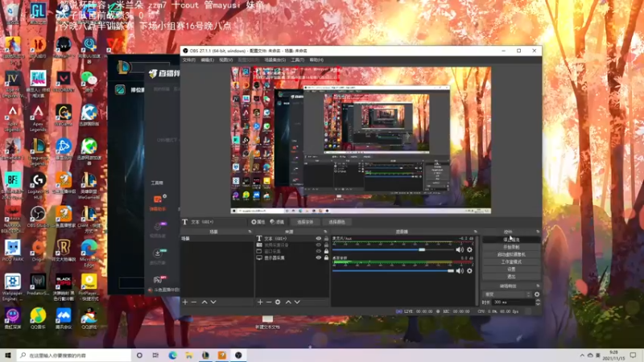Mute the 麦克风/Aux audio channel

pyautogui.click(x=460, y=249)
